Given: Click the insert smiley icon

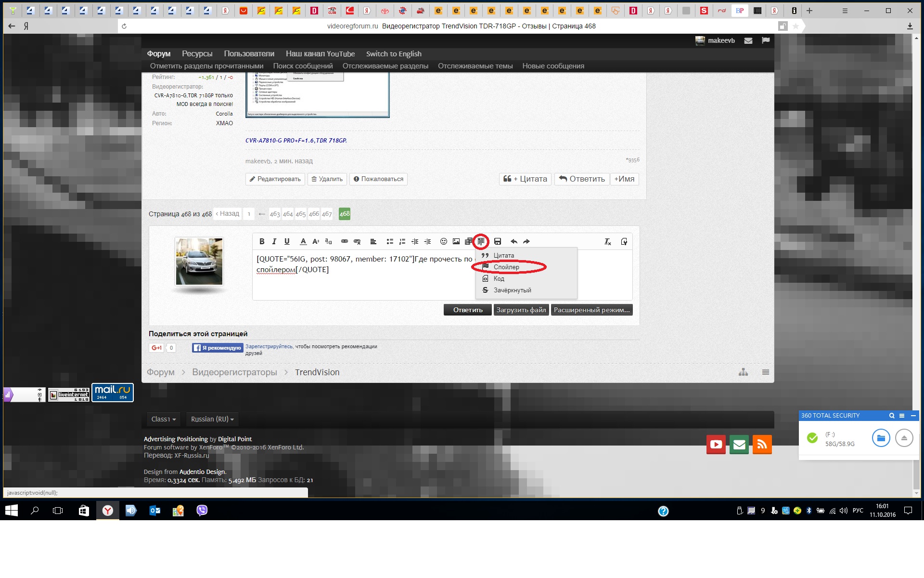Looking at the screenshot, I should (444, 241).
